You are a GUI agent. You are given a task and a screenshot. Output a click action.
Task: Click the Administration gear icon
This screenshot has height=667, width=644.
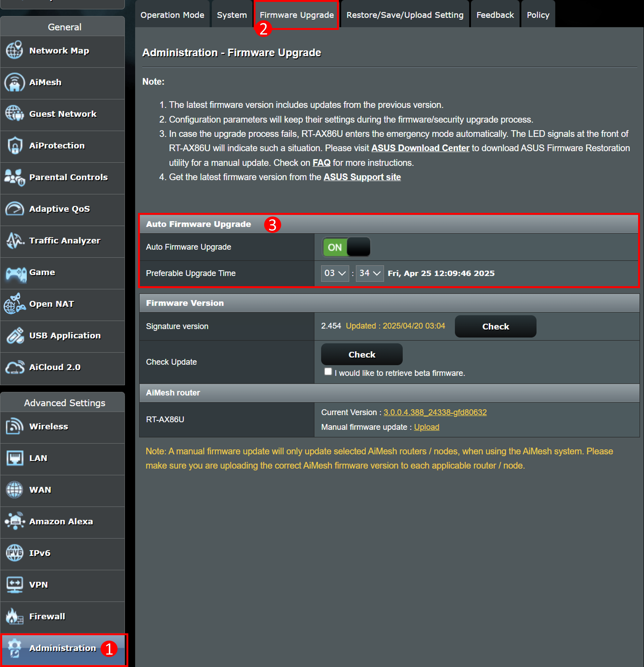(14, 648)
